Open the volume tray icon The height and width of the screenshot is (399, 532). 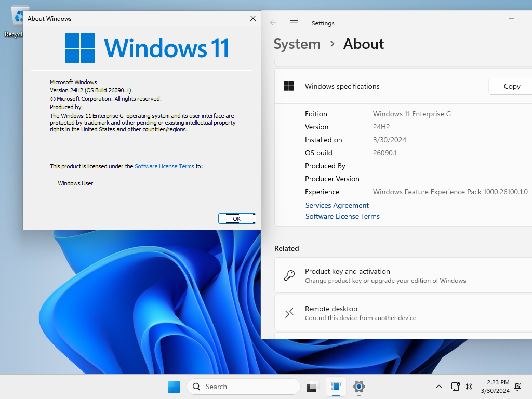[468, 387]
